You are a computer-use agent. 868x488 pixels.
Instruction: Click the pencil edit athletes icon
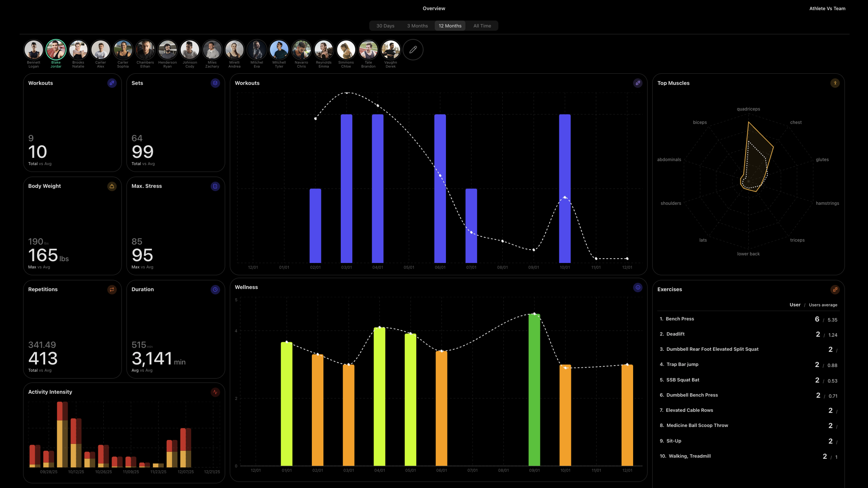413,50
